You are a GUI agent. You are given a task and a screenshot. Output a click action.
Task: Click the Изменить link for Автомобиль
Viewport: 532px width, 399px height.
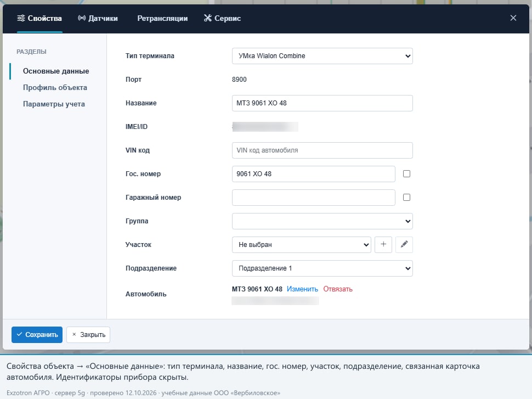302,289
